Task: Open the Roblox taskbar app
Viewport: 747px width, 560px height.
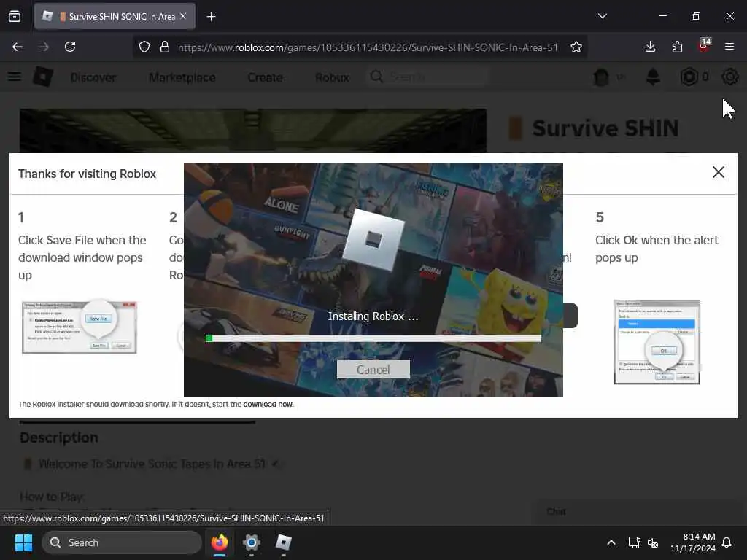Action: [284, 542]
